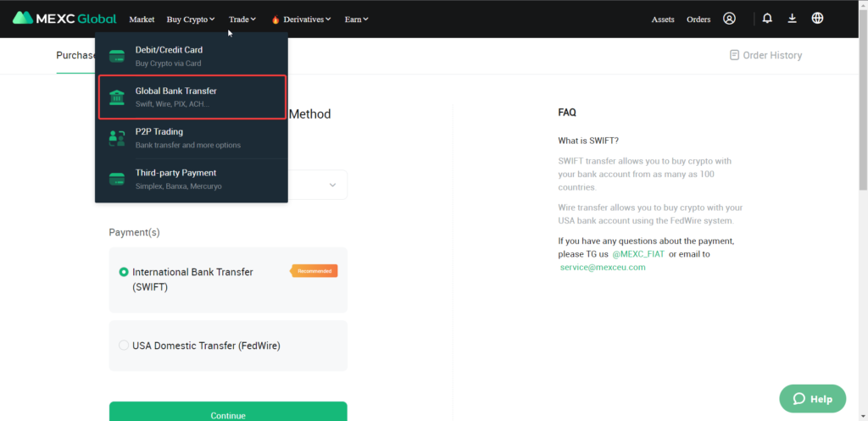Click 'Simplex, Banxa, Mercuryo' subtitle text
This screenshot has height=421, width=868.
click(178, 186)
